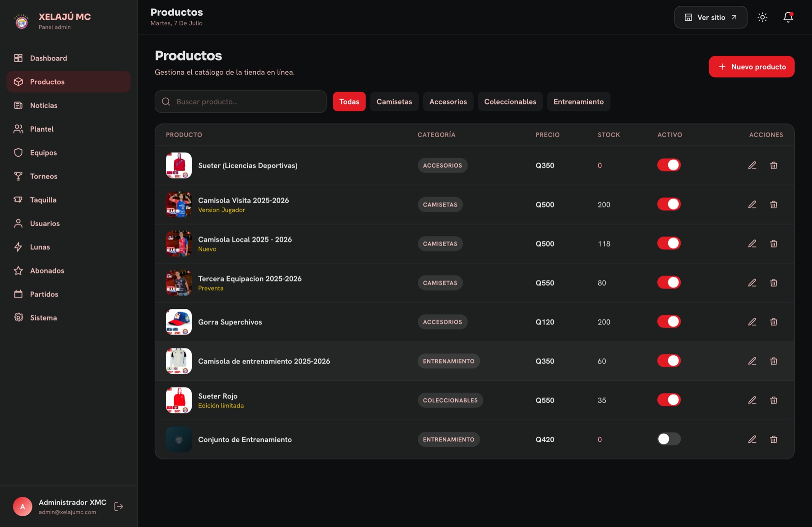
Task: Open the Gorra Superchivos product thumbnail
Action: tap(179, 322)
